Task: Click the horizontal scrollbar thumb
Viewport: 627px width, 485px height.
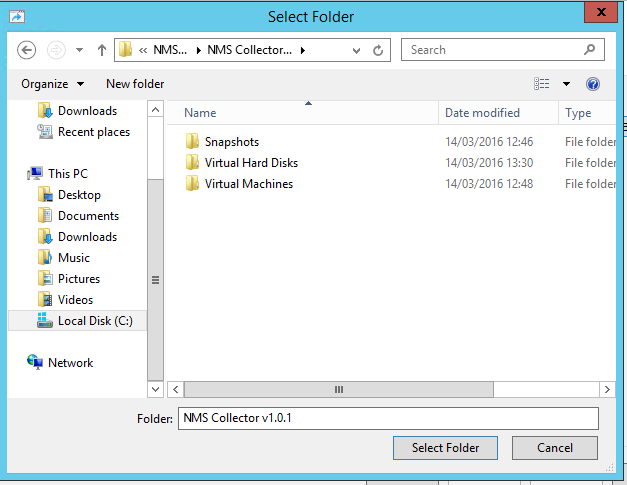Action: tap(339, 389)
